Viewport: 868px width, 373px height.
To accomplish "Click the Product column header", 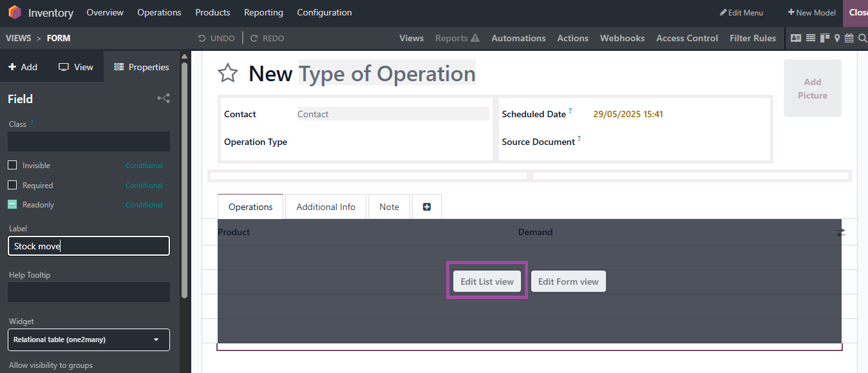I will click(x=234, y=232).
